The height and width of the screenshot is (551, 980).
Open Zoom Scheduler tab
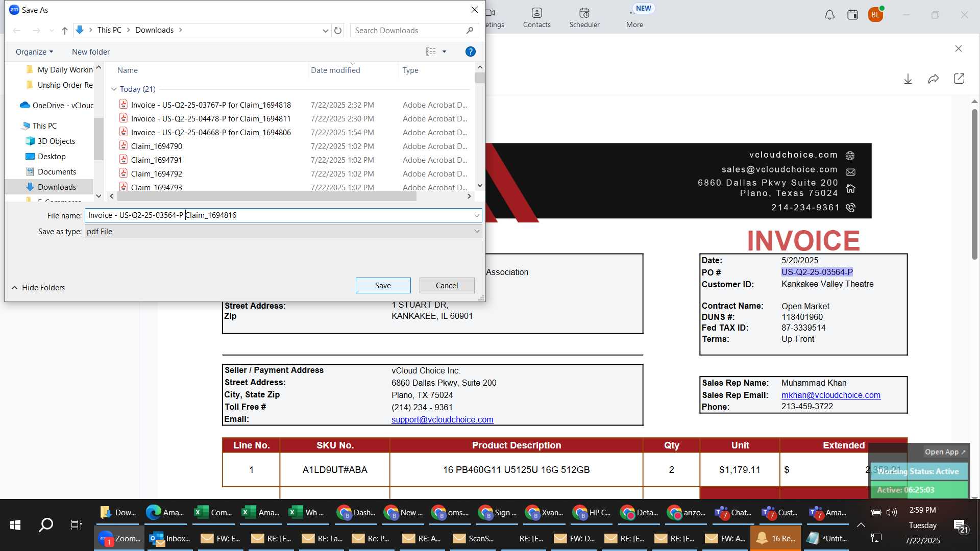click(x=584, y=17)
